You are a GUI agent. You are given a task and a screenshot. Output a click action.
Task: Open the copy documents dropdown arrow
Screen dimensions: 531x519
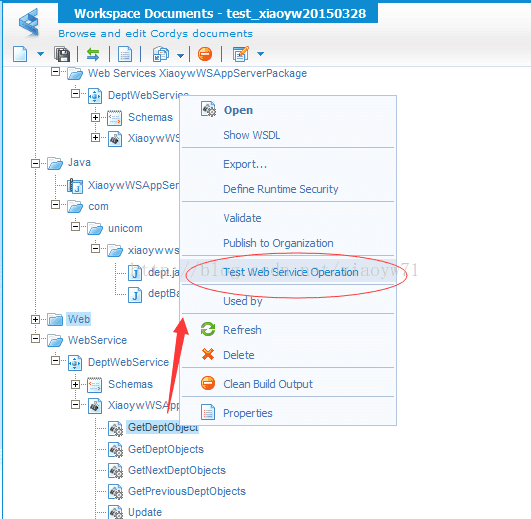[180, 56]
